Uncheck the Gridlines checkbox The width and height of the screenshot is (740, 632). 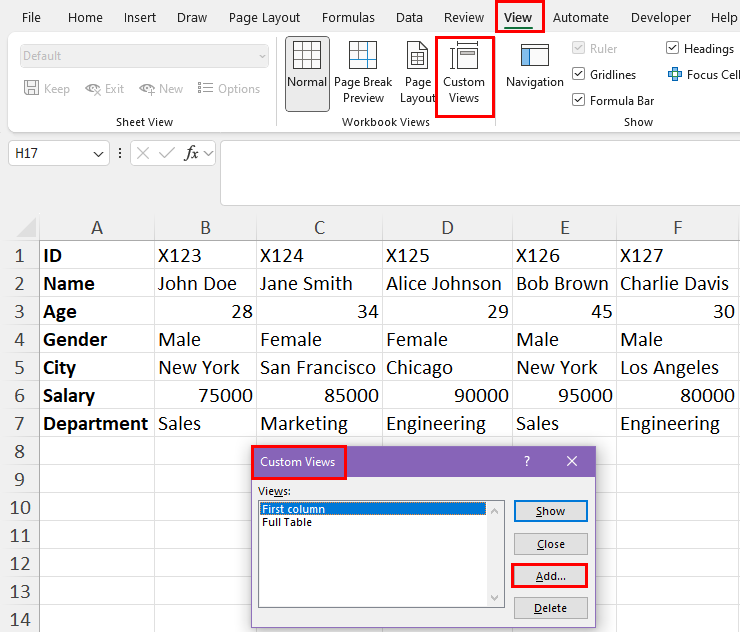[x=578, y=74]
